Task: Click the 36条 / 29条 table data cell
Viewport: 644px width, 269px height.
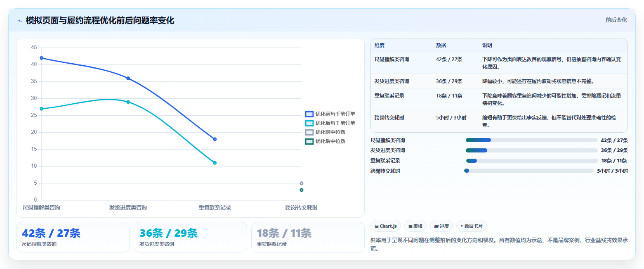Action: click(449, 81)
